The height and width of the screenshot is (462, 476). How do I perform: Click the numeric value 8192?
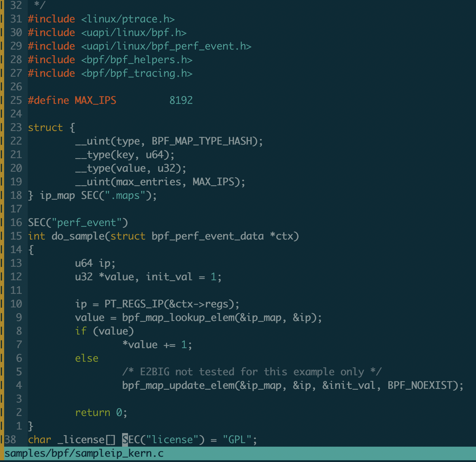point(181,100)
